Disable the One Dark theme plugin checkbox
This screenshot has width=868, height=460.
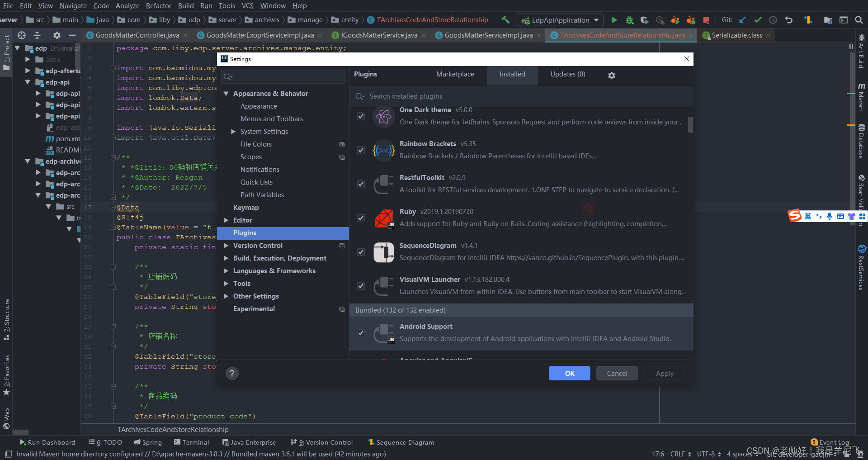(361, 116)
